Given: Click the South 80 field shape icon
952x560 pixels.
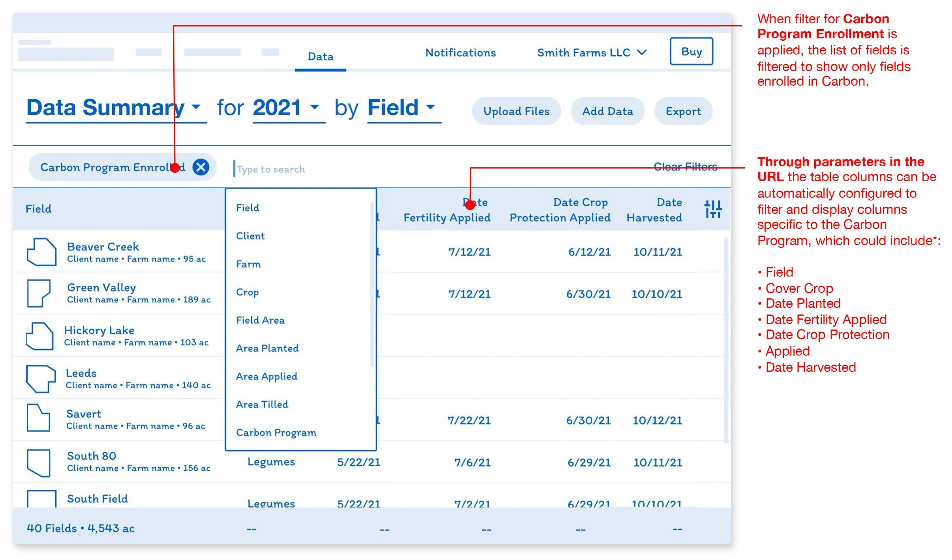Looking at the screenshot, I should pyautogui.click(x=39, y=463).
